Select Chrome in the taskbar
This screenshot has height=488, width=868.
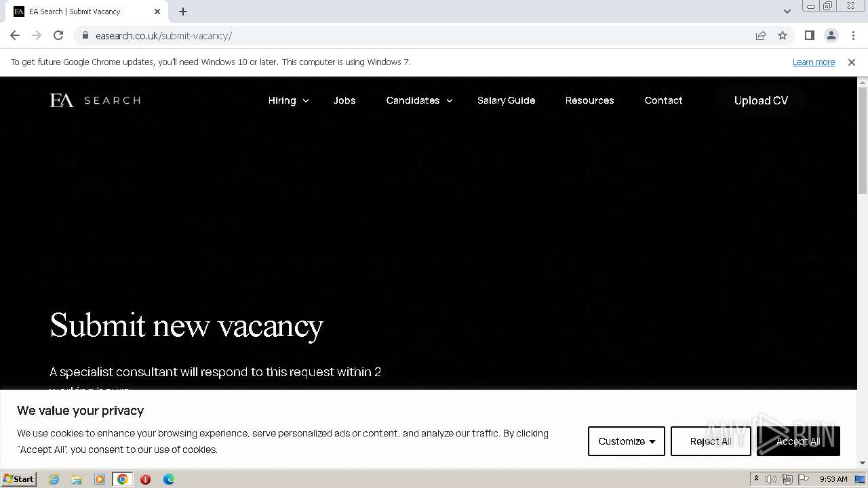coord(123,479)
